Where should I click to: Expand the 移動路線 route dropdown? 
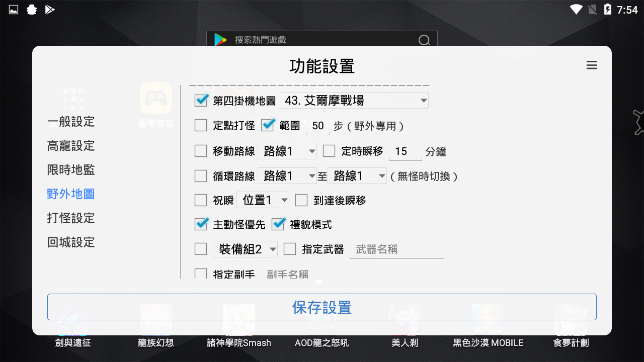pos(287,151)
